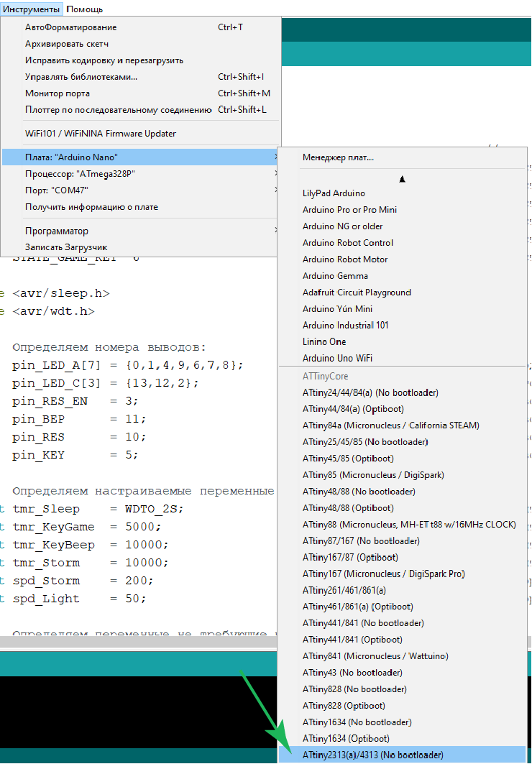Select ATtiny24/44/84(a) (No bootloader)
This screenshot has height=764, width=532.
[403, 392]
